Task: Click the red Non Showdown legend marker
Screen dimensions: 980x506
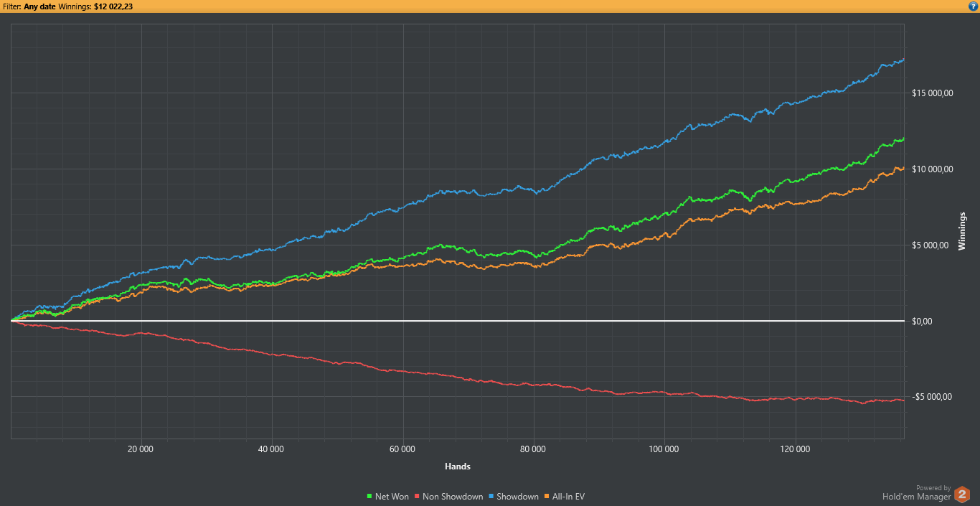Action: (x=417, y=497)
